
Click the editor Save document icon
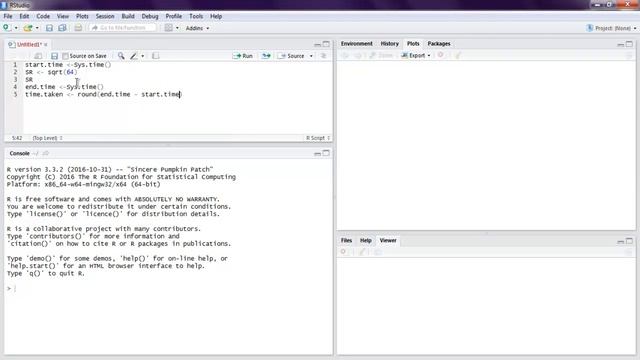pos(54,56)
